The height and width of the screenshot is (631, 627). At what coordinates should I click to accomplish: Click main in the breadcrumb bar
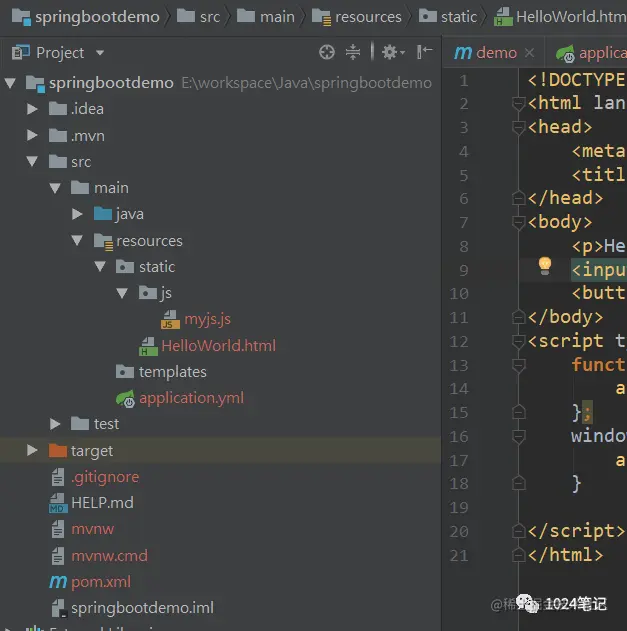click(277, 17)
